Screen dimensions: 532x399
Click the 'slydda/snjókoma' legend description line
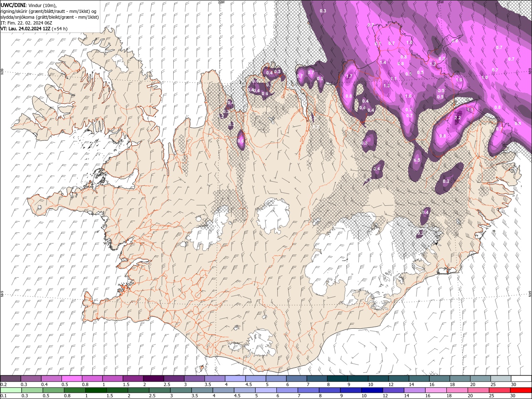(x=49, y=17)
